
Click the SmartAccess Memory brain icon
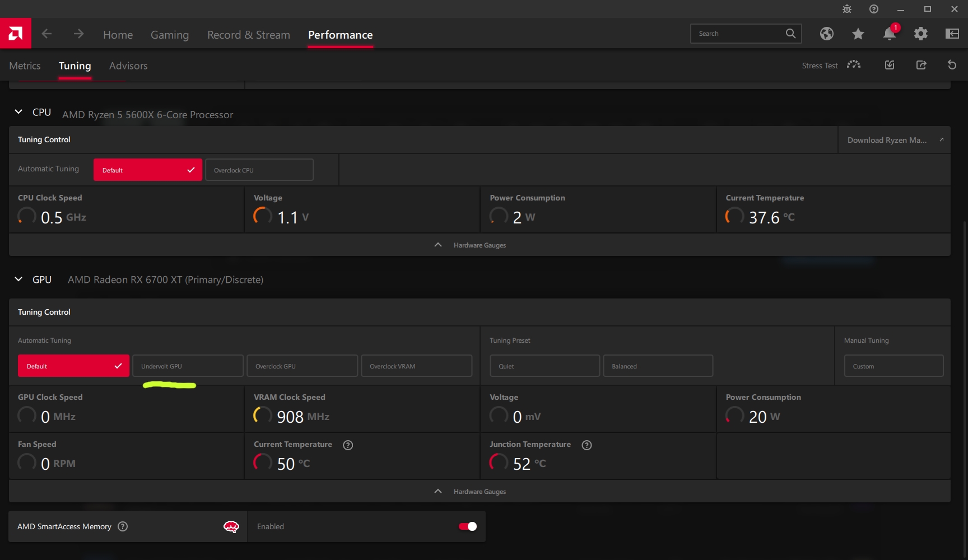[231, 526]
